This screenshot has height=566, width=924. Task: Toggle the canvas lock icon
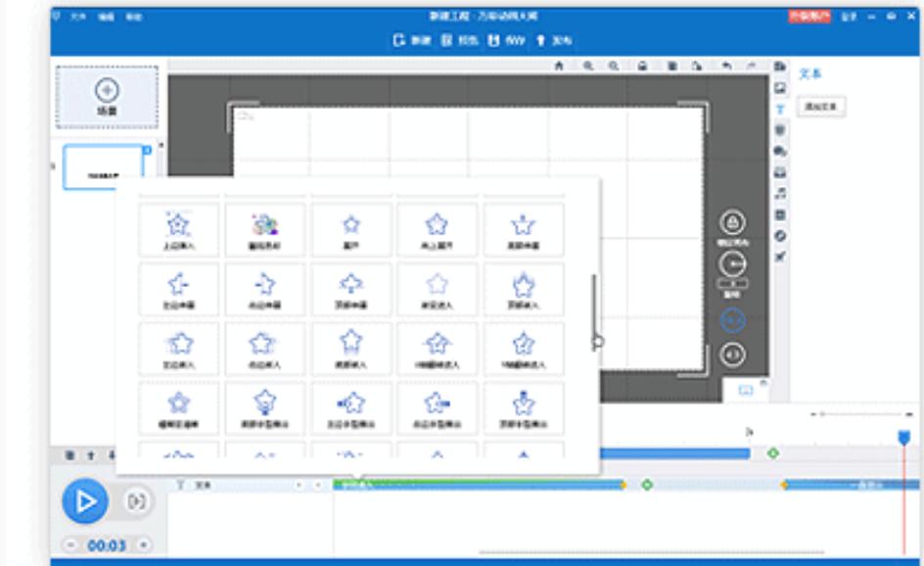(x=642, y=66)
